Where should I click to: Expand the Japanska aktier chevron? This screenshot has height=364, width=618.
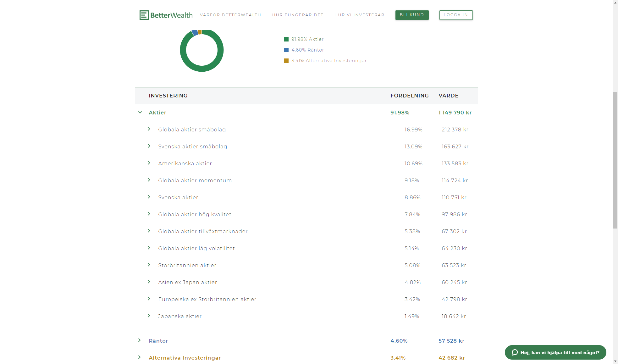coord(149,316)
